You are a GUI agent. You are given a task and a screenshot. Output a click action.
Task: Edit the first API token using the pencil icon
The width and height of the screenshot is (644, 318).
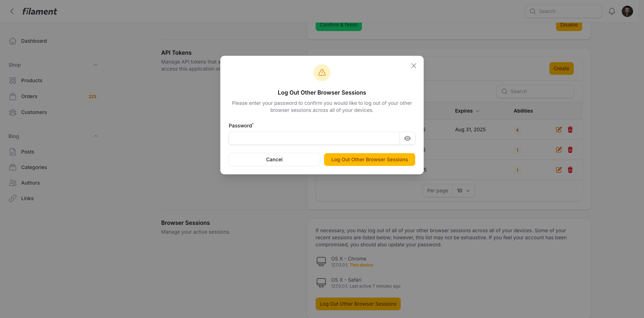(x=559, y=130)
